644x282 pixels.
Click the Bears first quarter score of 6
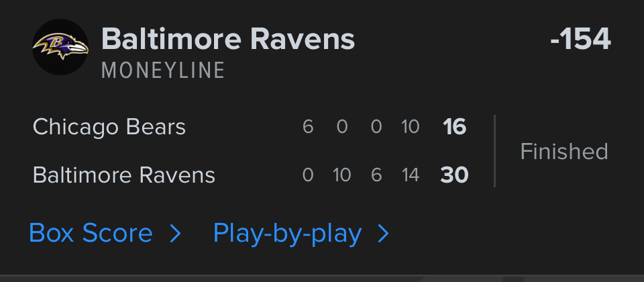coord(308,126)
